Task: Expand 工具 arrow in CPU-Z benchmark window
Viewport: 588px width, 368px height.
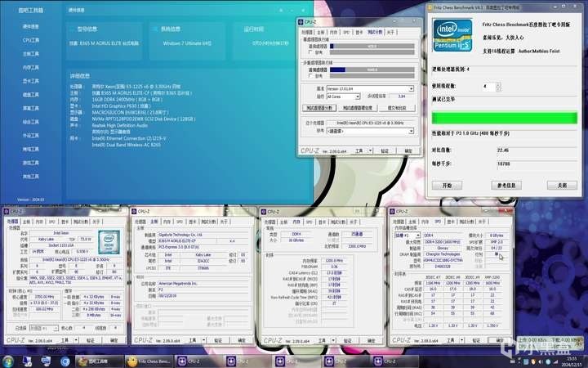Action: coord(371,150)
